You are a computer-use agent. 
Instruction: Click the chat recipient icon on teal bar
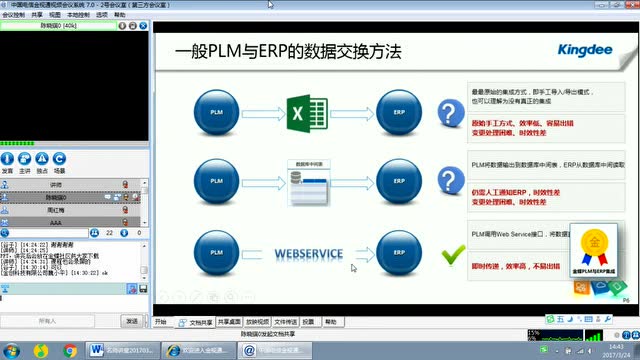click(4, 289)
